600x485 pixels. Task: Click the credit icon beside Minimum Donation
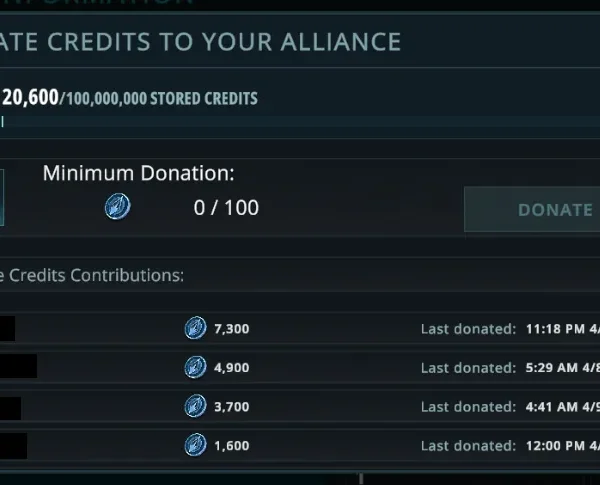pyautogui.click(x=118, y=208)
